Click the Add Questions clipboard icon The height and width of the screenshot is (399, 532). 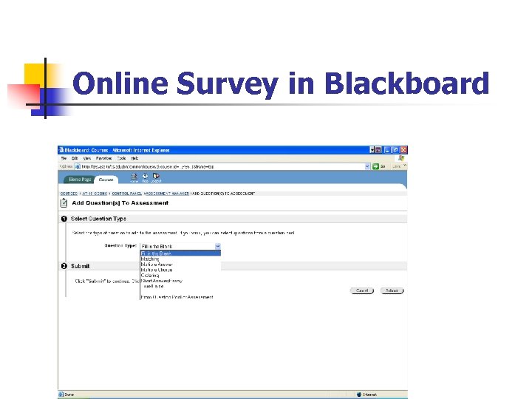[64, 203]
